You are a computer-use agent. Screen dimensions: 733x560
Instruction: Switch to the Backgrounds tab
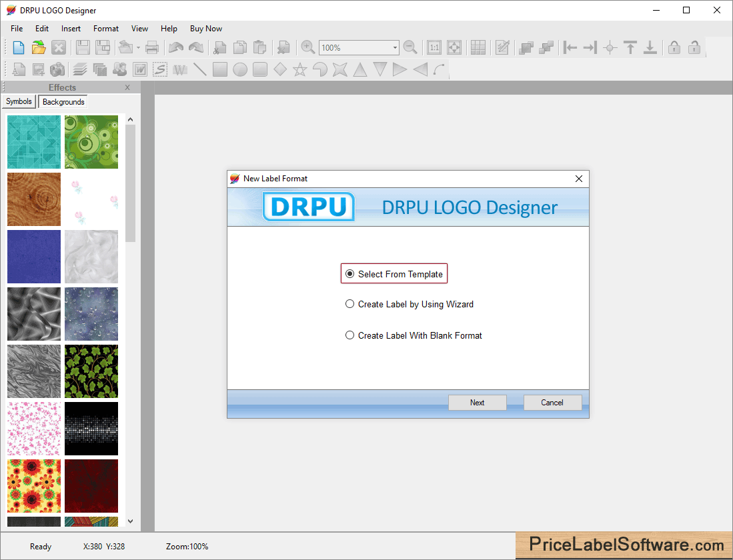(63, 102)
